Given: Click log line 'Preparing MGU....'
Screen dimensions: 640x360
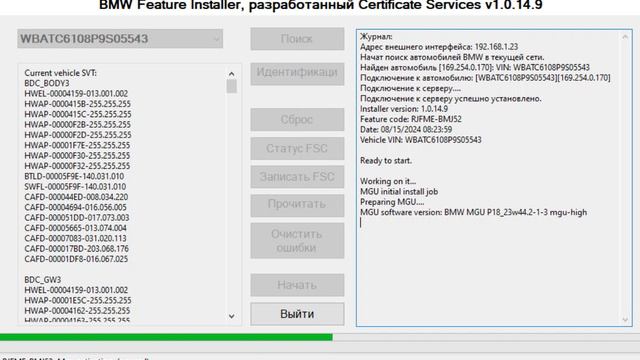Looking at the screenshot, I should [392, 202].
